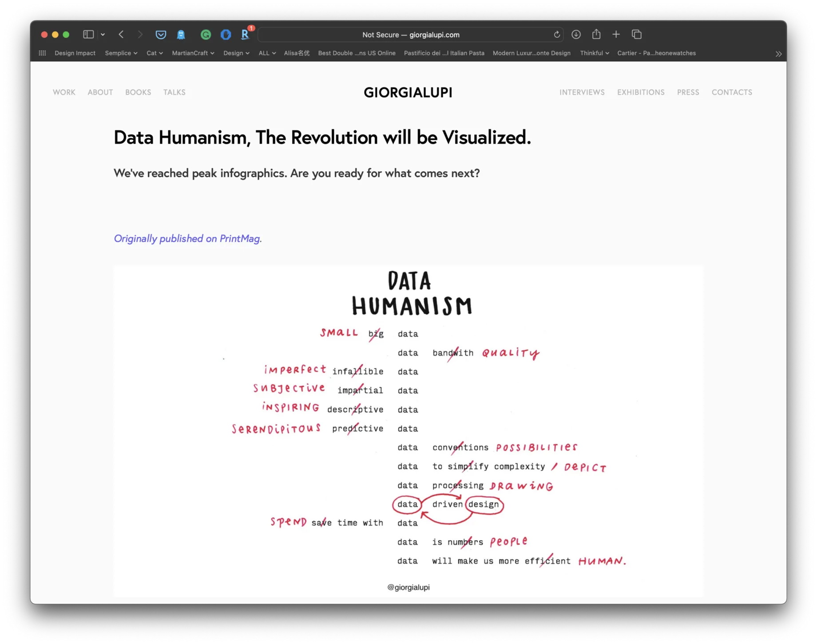Open the R extension with badge
Viewport: 817px width, 644px height.
pyautogui.click(x=246, y=33)
